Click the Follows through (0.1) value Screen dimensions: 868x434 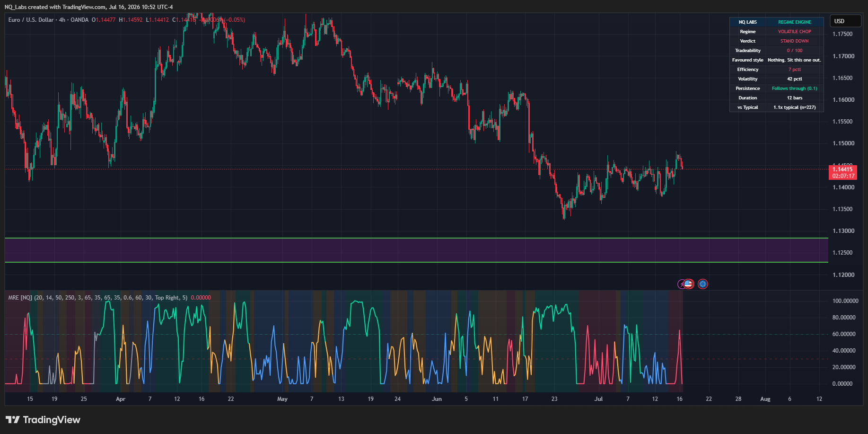pos(795,89)
